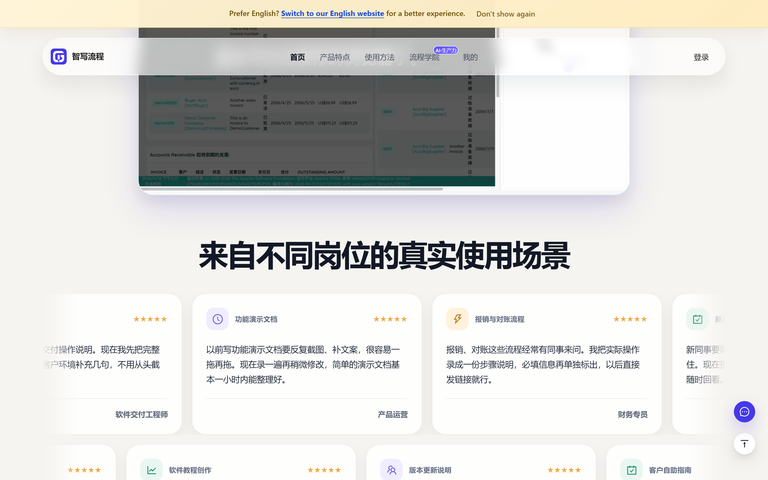
Task: Open the 产品特点 nav item
Action: (335, 57)
